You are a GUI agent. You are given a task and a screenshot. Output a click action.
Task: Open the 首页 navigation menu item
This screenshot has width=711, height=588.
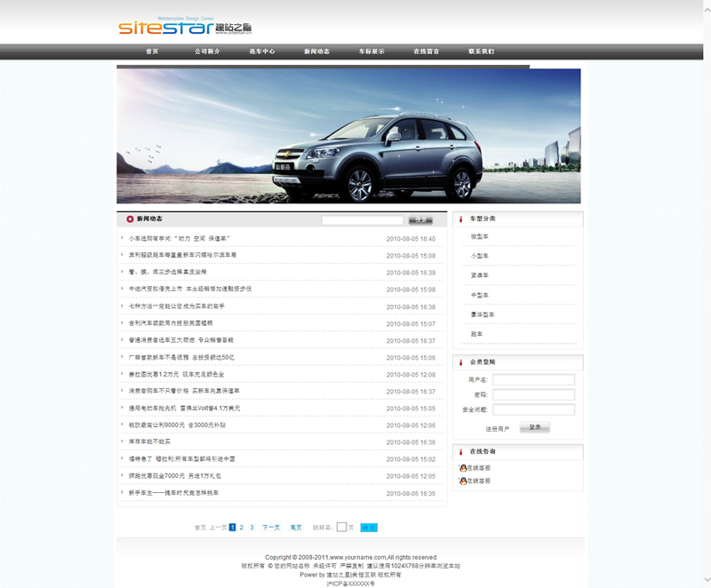(x=152, y=52)
